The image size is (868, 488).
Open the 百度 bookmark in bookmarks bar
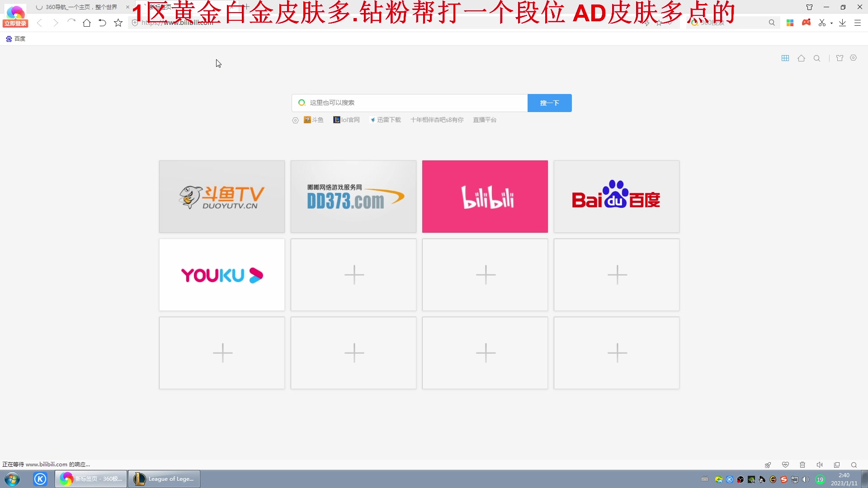click(x=16, y=39)
